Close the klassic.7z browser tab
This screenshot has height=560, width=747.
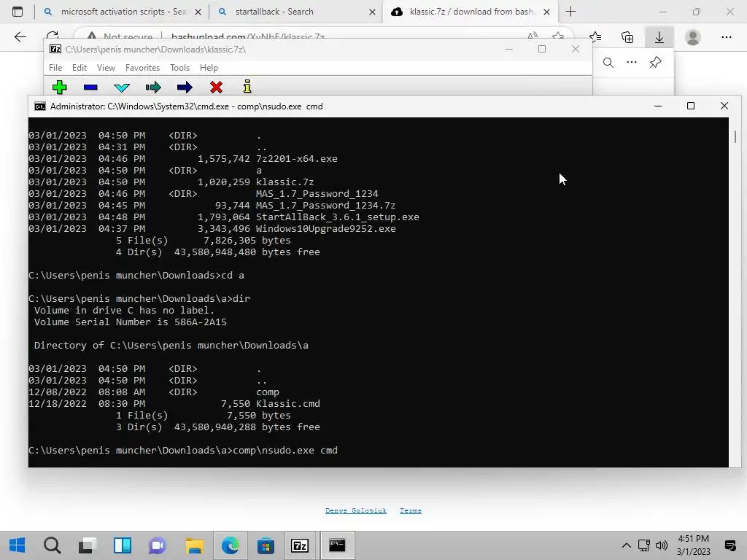point(547,12)
